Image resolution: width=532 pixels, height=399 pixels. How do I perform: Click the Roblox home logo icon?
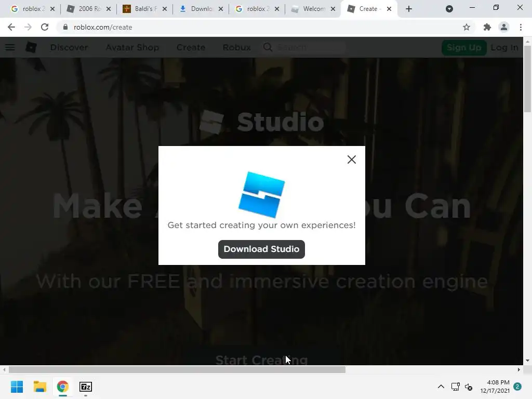pyautogui.click(x=31, y=47)
